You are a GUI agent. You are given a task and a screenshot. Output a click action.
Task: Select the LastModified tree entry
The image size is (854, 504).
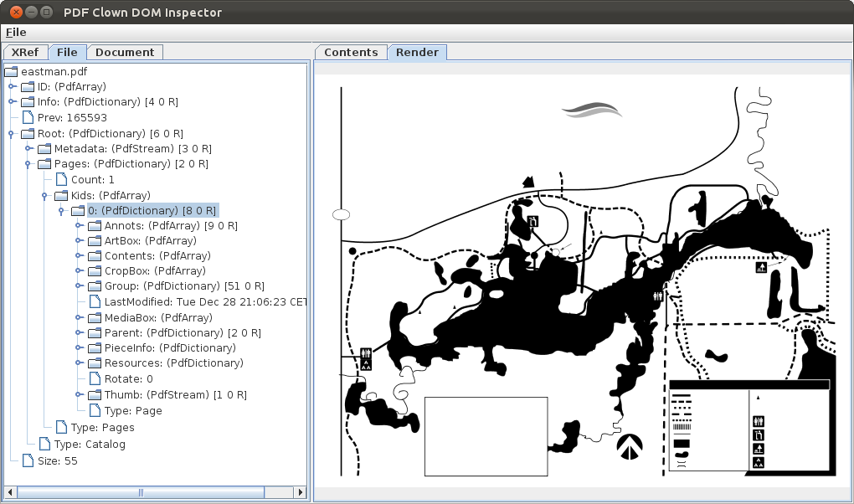[x=205, y=301]
